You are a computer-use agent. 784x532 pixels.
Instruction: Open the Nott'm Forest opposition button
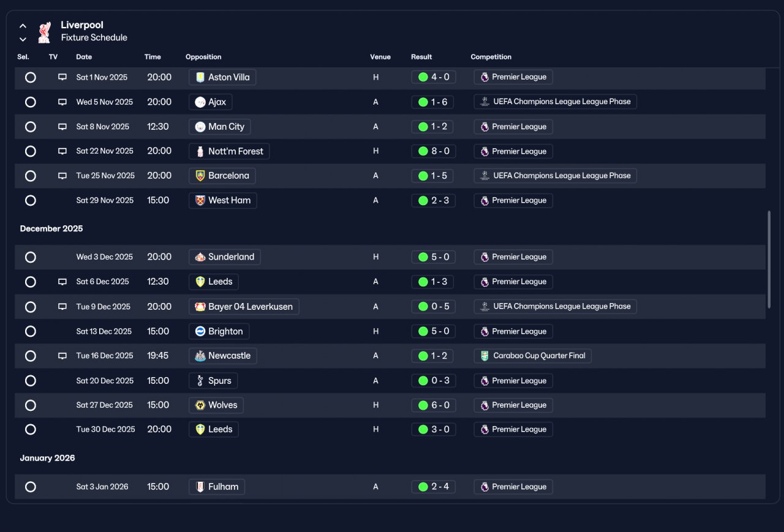pyautogui.click(x=229, y=151)
